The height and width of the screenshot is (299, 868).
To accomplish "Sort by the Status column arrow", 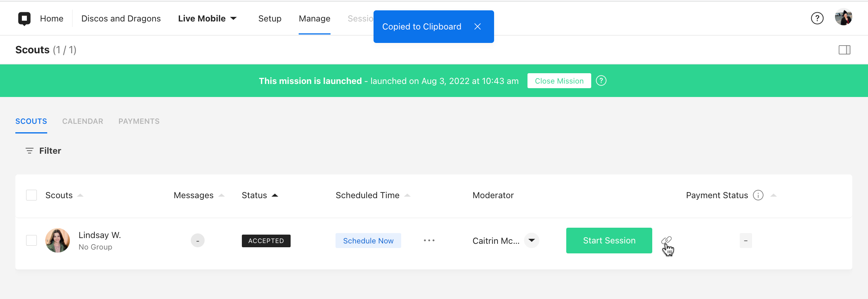I will tap(275, 195).
